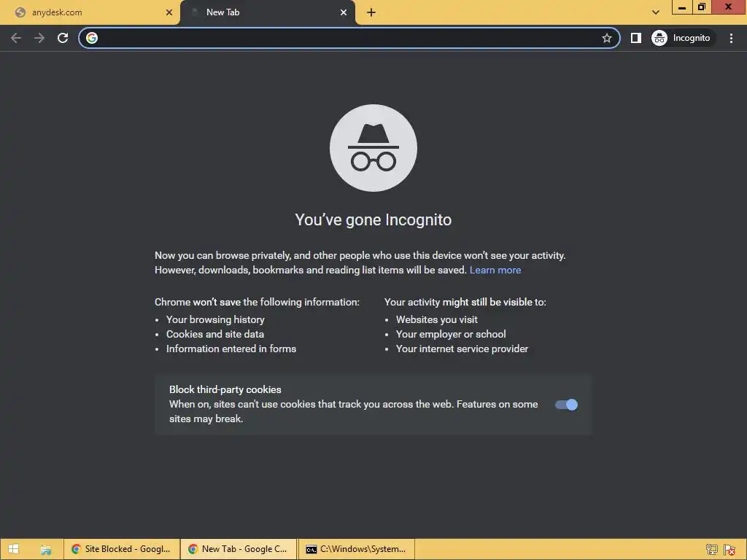Open the Learn more link
This screenshot has height=560, width=747.
[x=495, y=270]
